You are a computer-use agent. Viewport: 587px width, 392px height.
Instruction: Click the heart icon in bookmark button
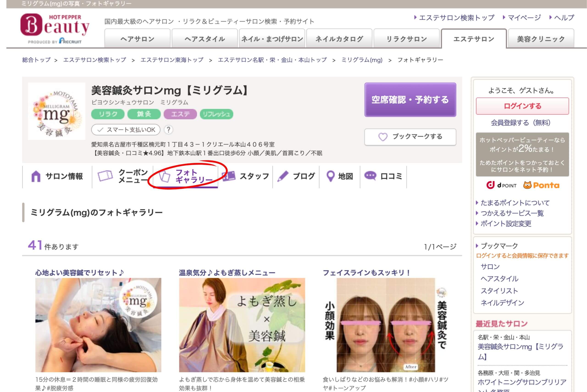382,137
